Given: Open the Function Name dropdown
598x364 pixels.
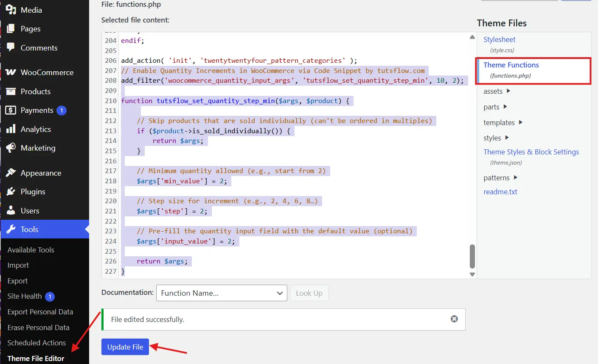Looking at the screenshot, I should tap(222, 293).
